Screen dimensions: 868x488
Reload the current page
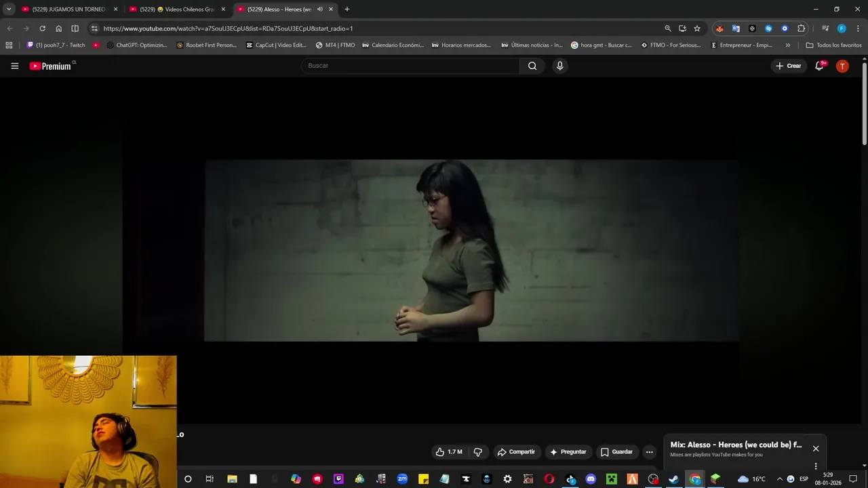pyautogui.click(x=42, y=28)
